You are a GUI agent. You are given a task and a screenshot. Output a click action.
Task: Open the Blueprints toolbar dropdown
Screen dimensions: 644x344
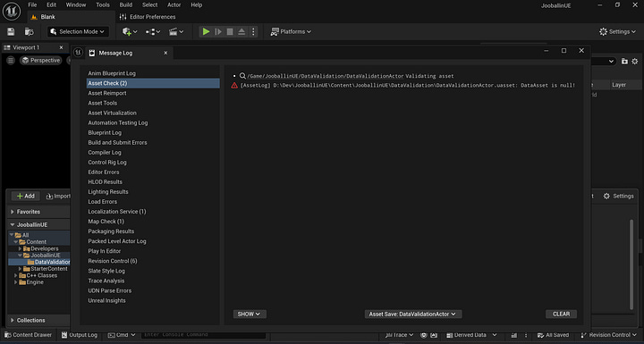click(153, 31)
